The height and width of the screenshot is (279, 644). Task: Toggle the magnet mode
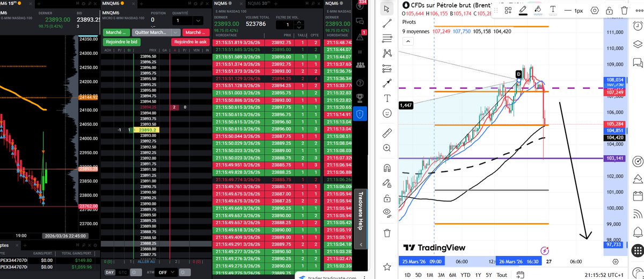(387, 167)
